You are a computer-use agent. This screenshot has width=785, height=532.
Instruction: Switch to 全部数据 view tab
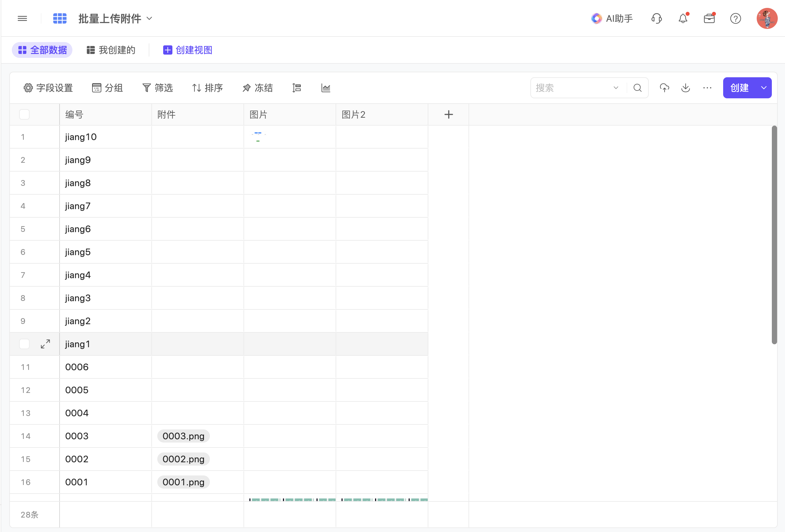click(x=42, y=50)
